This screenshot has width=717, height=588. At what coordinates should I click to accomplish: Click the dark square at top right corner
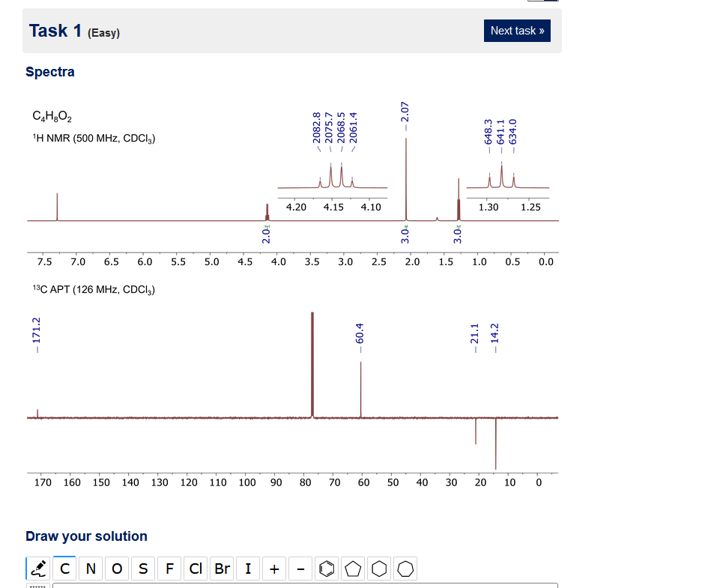pos(541,2)
